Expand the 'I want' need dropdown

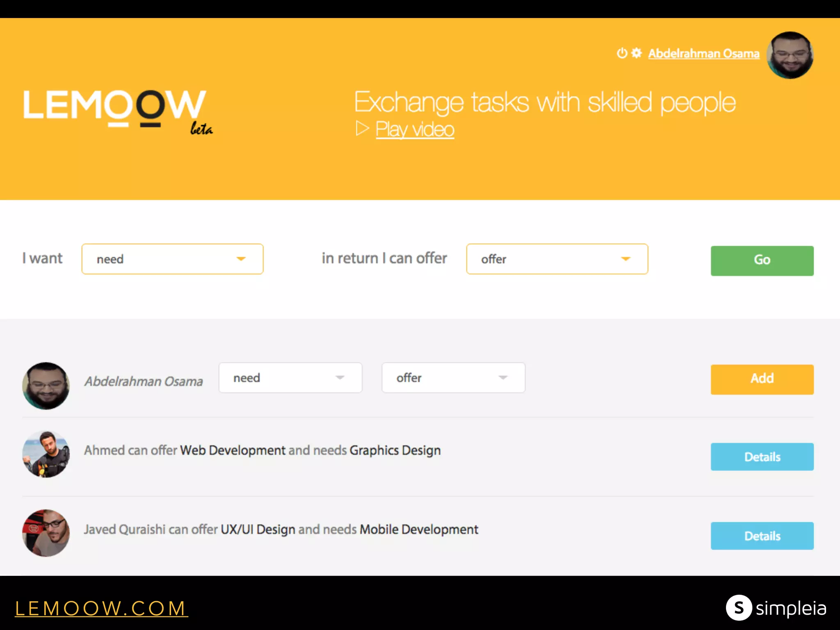click(172, 259)
